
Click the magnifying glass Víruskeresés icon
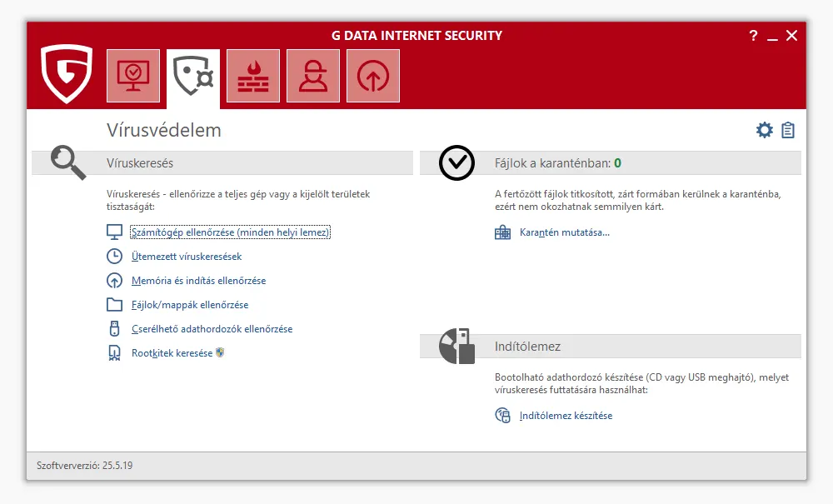tap(67, 162)
